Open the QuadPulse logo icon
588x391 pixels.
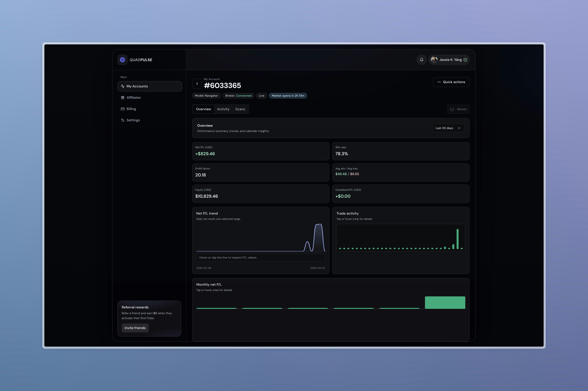click(x=122, y=60)
